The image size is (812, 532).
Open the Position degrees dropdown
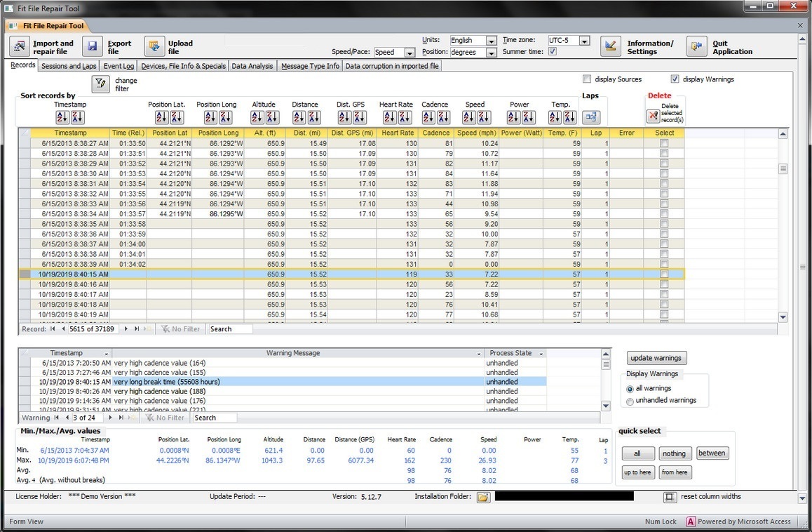(x=492, y=53)
